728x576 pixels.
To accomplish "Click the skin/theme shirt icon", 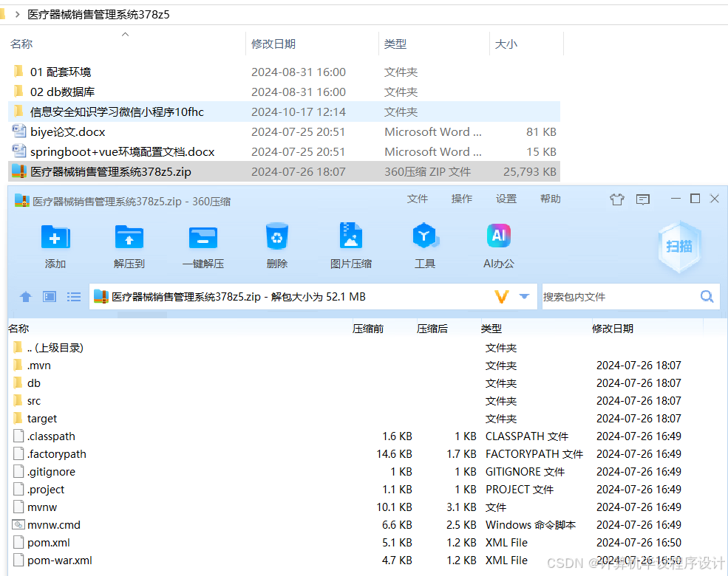I will pos(617,198).
